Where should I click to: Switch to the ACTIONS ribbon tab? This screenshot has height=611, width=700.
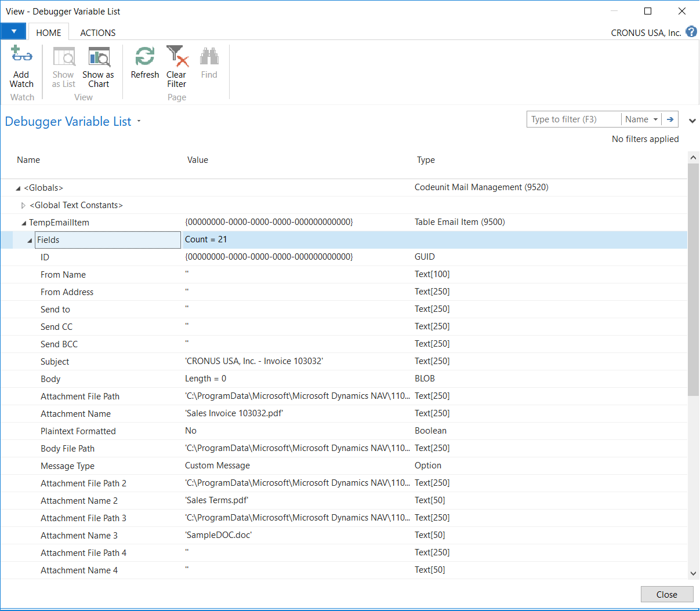pyautogui.click(x=97, y=33)
